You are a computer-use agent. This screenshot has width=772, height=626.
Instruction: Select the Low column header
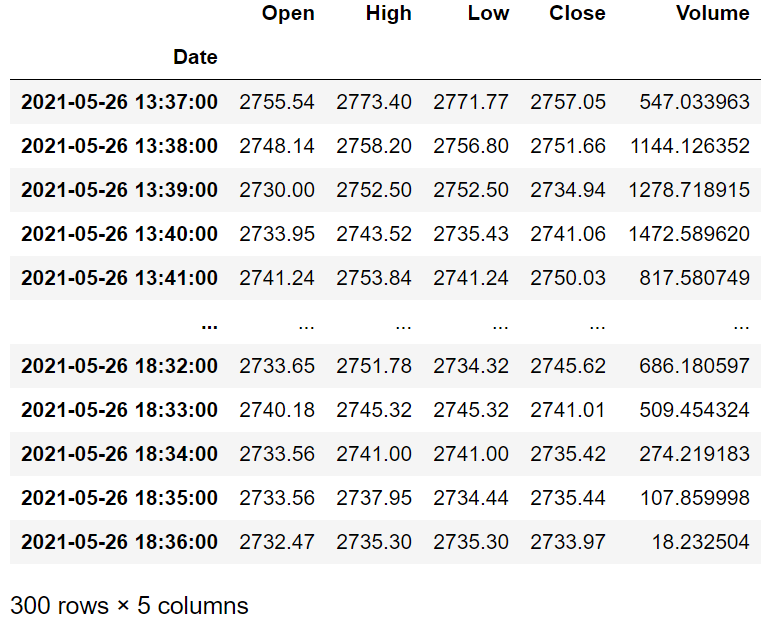click(488, 13)
